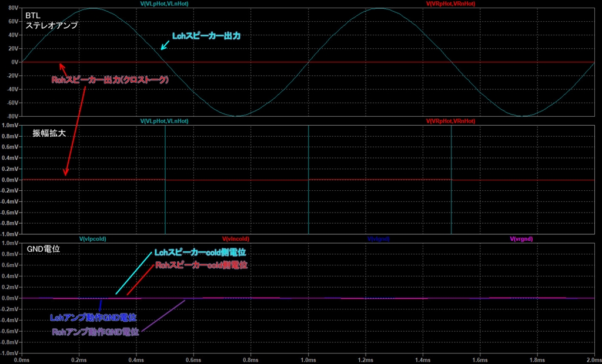Image resolution: width=602 pixels, height=364 pixels.
Task: Select the V(vlncold) trace label
Action: point(236,239)
